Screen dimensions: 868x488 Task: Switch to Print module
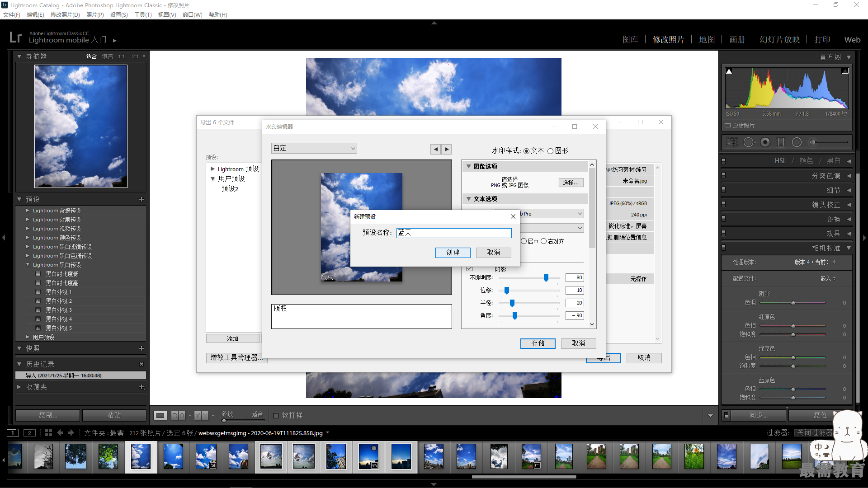(822, 40)
